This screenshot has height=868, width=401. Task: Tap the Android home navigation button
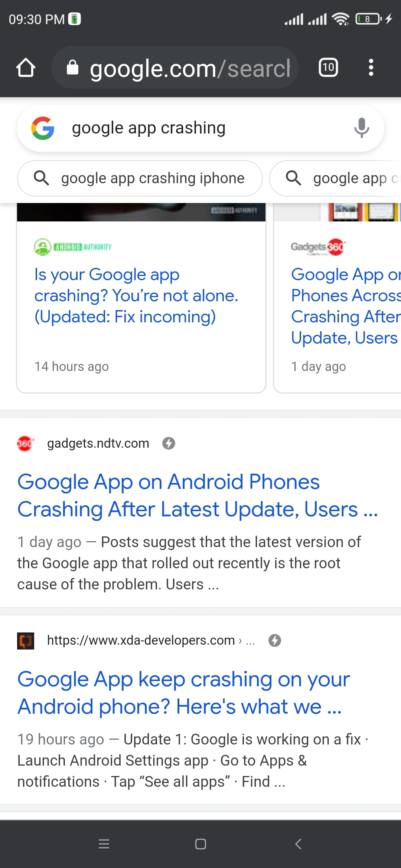200,844
